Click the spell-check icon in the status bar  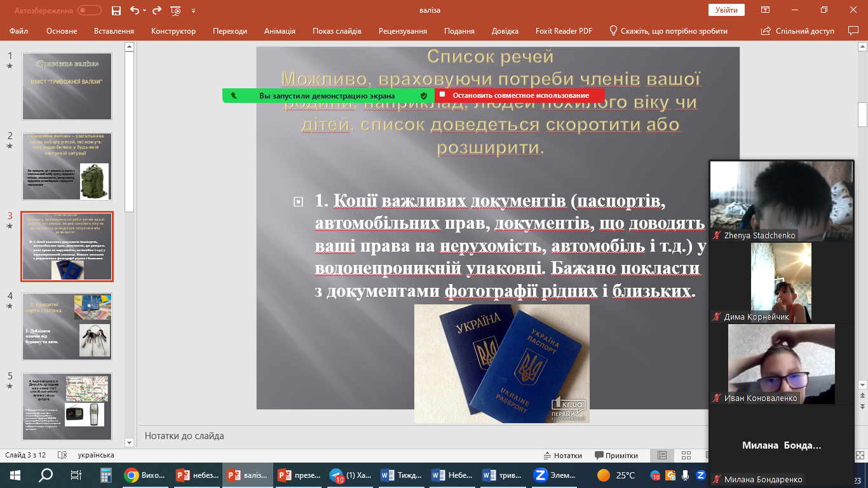(x=62, y=456)
